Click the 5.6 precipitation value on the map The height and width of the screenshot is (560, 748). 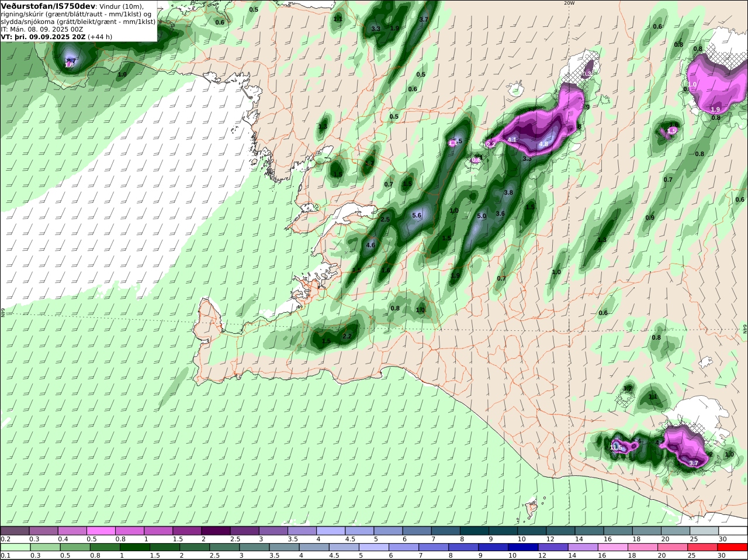coord(417,216)
